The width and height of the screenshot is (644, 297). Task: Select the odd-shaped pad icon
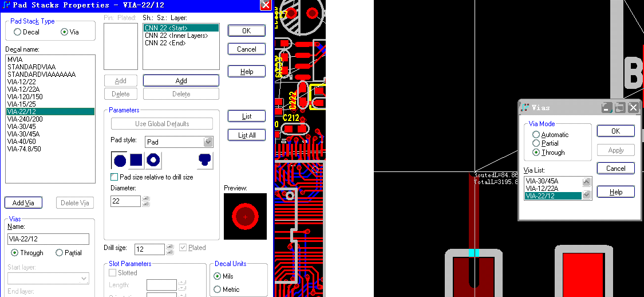tap(205, 161)
